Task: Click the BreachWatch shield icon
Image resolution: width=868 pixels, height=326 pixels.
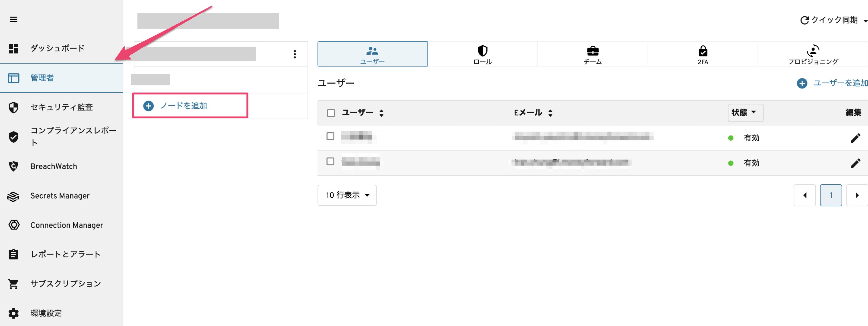Action: [x=13, y=166]
